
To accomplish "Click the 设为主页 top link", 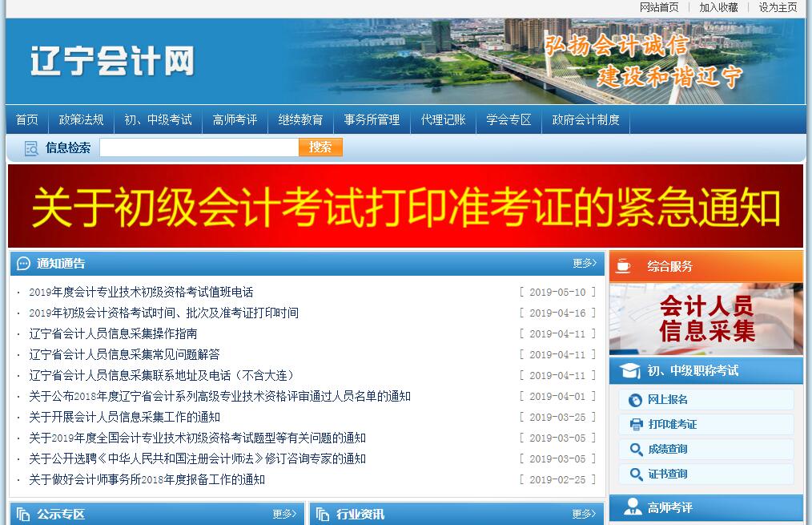I will 778,7.
